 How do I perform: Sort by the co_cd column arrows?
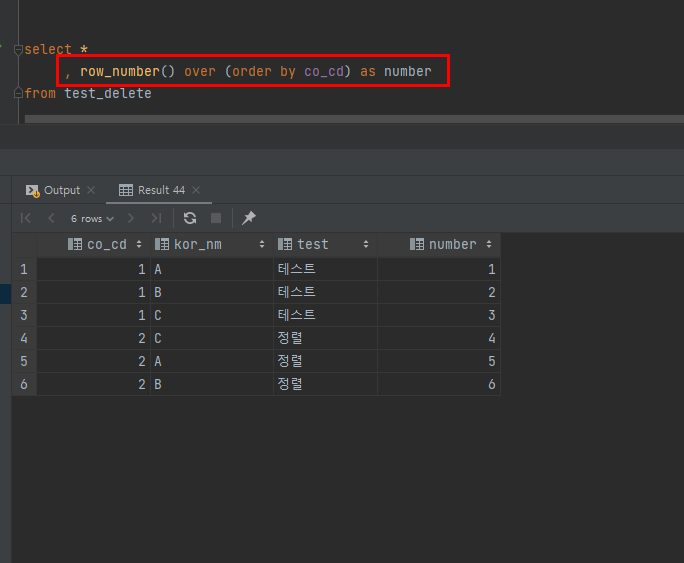click(139, 244)
